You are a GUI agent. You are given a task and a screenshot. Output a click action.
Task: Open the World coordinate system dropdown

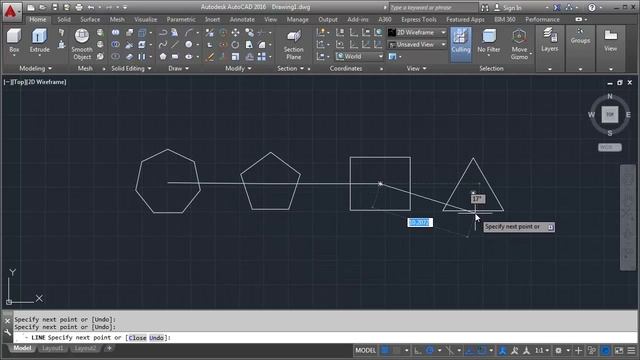360,56
